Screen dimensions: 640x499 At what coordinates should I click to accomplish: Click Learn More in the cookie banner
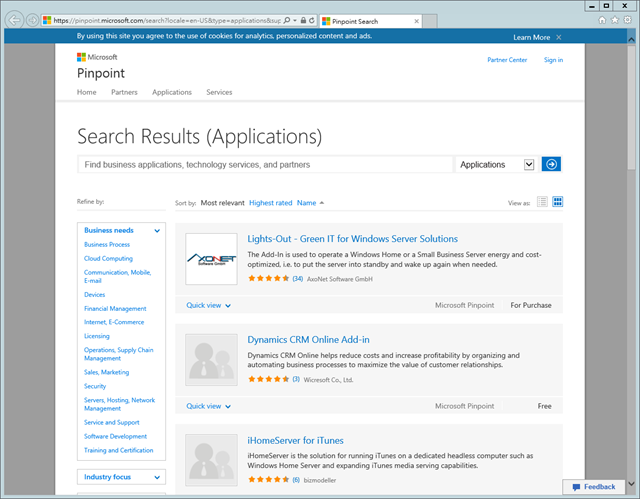(531, 37)
